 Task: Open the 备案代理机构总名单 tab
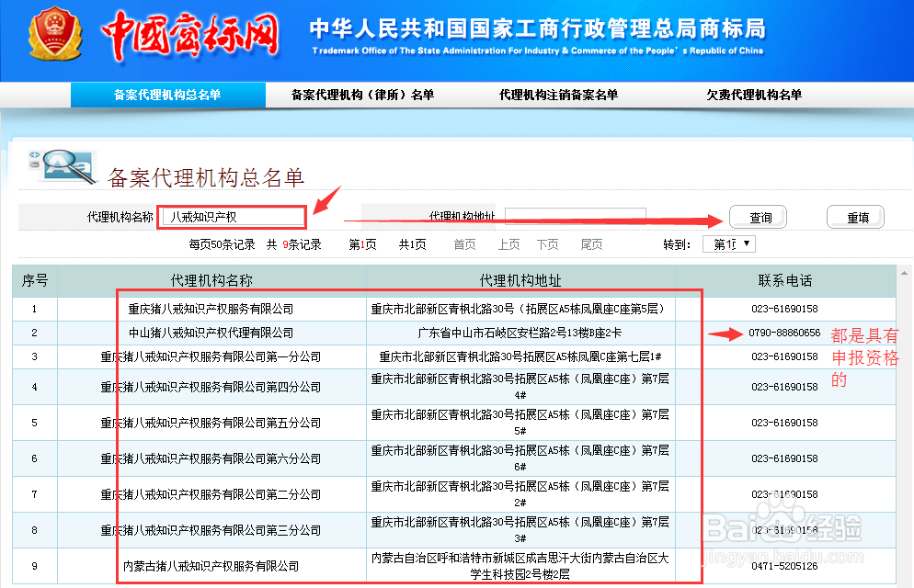(168, 95)
